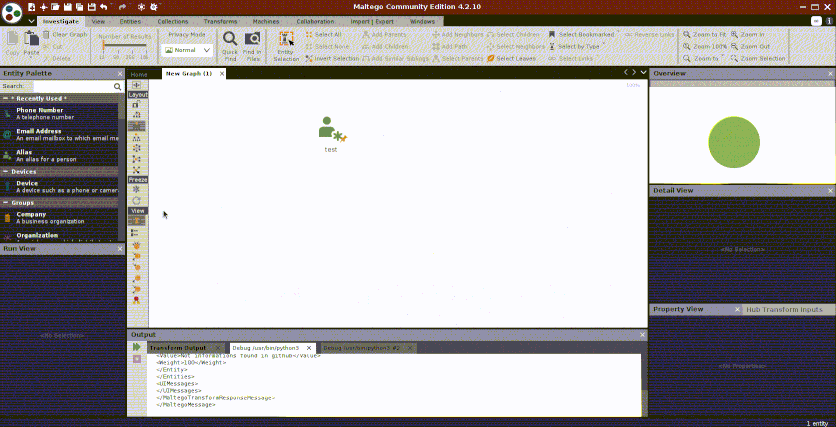
Task: Click the fit-to-view icon atop graph sidebar
Action: point(136,85)
